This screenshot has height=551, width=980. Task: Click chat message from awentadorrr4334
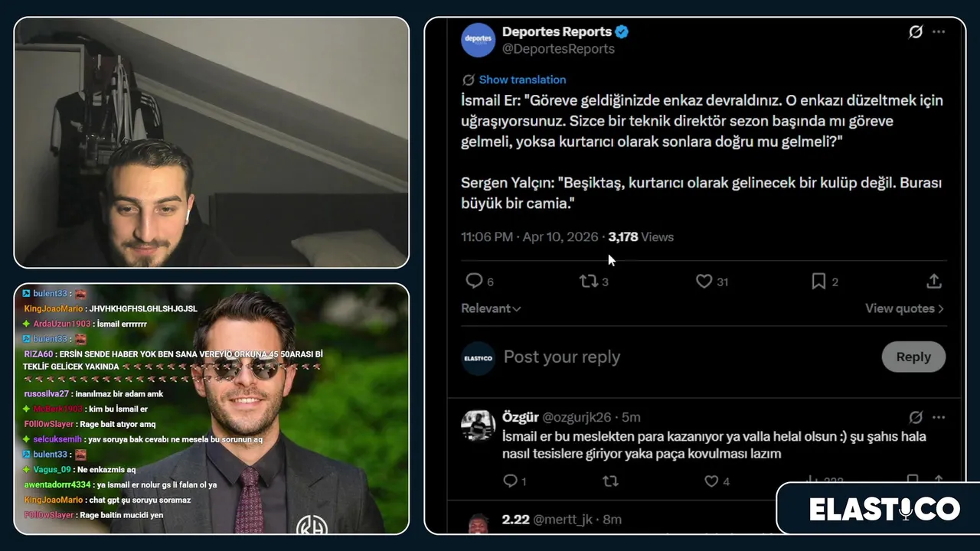pyautogui.click(x=120, y=484)
